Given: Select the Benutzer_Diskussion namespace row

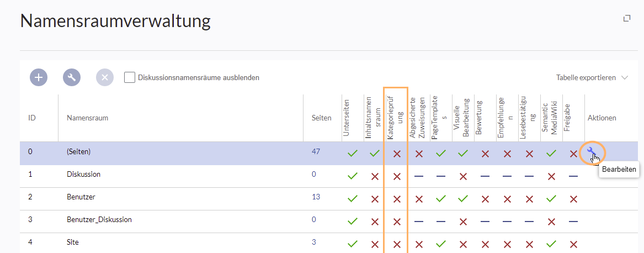Looking at the screenshot, I should point(99,219).
